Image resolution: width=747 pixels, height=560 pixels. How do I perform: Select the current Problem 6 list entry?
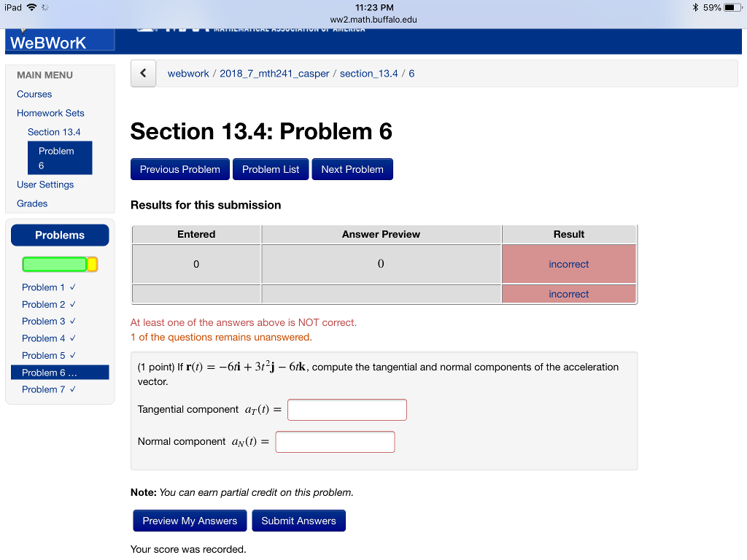click(x=60, y=373)
